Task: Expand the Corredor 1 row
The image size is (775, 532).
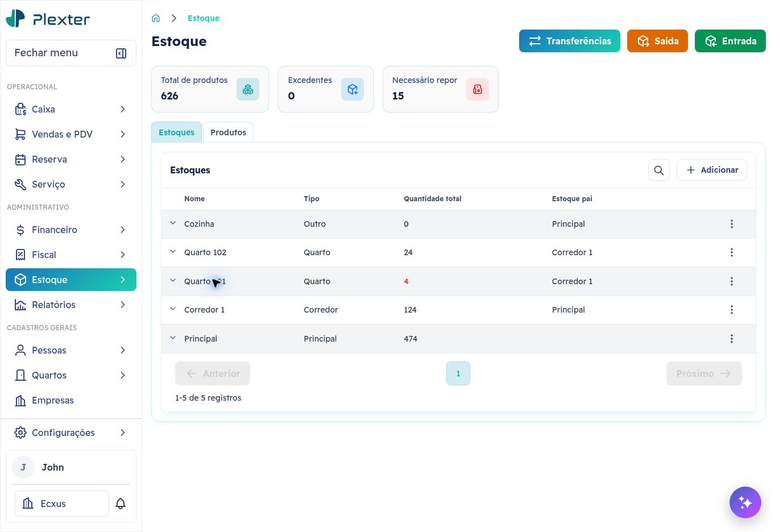Action: (x=173, y=309)
